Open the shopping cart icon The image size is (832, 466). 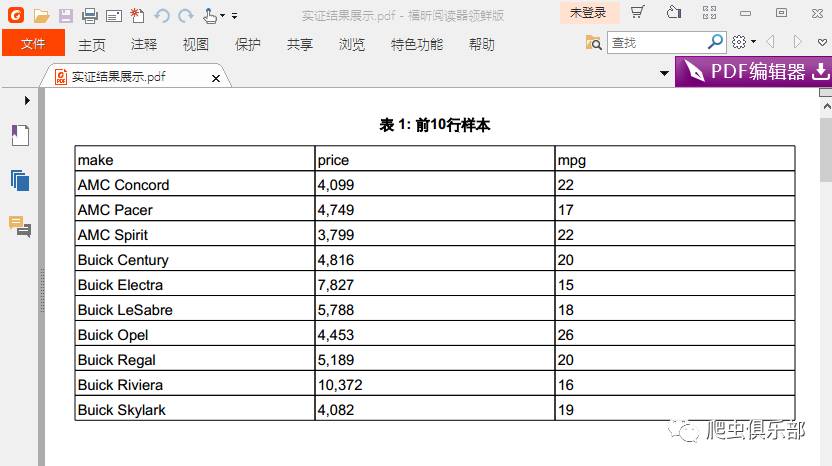pyautogui.click(x=637, y=12)
